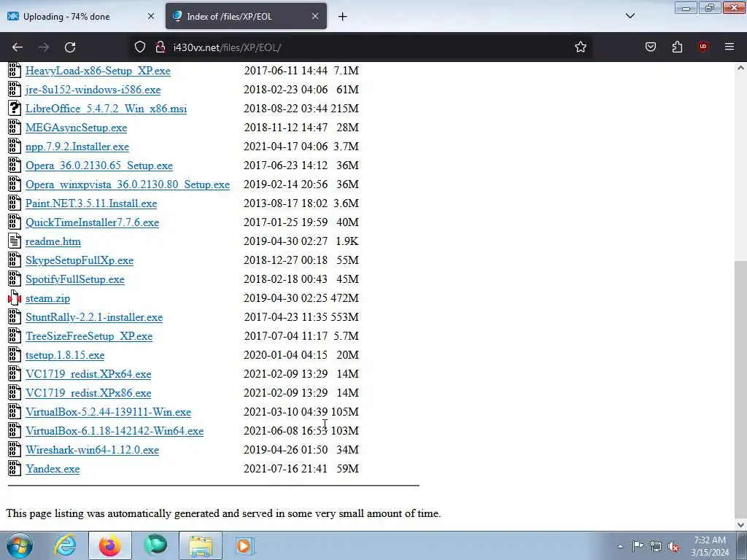Viewport: 747px width, 560px height.
Task: Open Windows Media Player in the taskbar
Action: 245,545
